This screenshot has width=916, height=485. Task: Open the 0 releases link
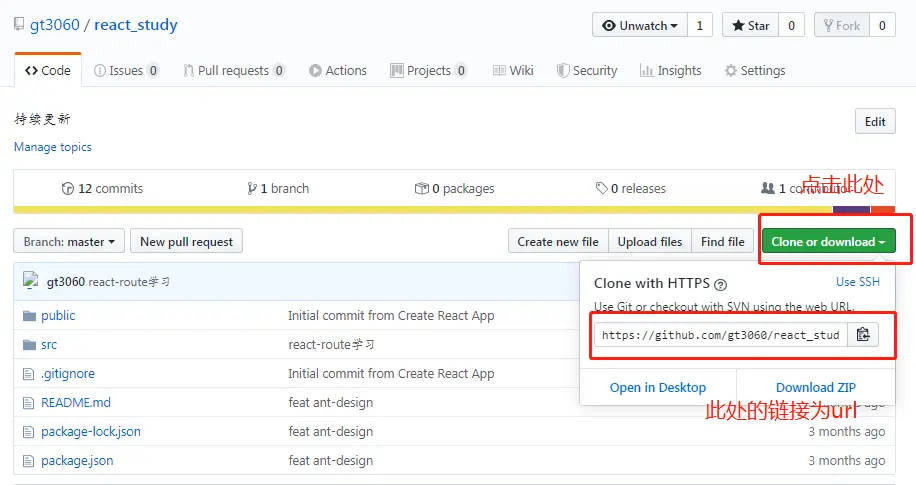pos(631,189)
